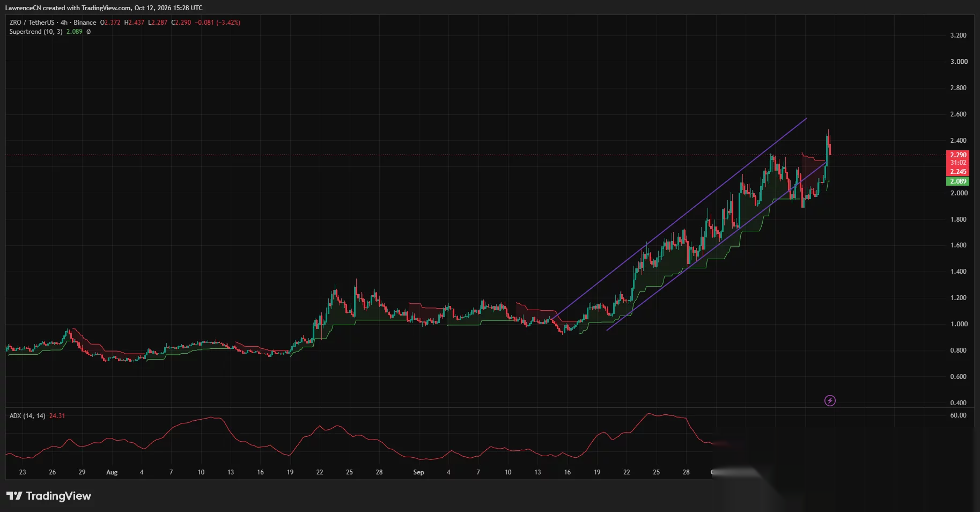The height and width of the screenshot is (512, 980).
Task: Click the 2.800 price scale label
Action: [959, 88]
